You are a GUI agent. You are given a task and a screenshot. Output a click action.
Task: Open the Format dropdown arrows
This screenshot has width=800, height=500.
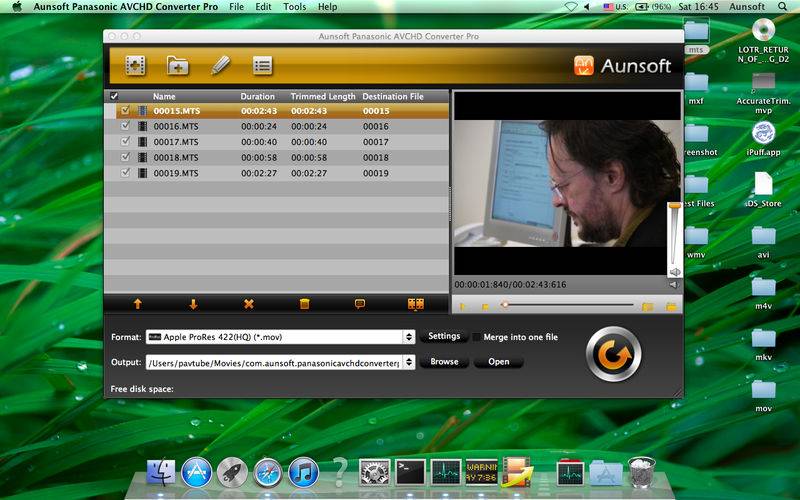pyautogui.click(x=409, y=337)
